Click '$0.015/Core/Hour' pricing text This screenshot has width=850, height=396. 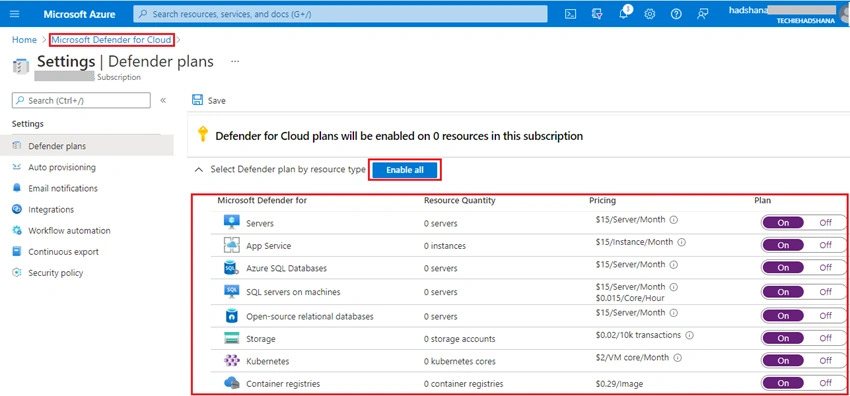pos(629,298)
